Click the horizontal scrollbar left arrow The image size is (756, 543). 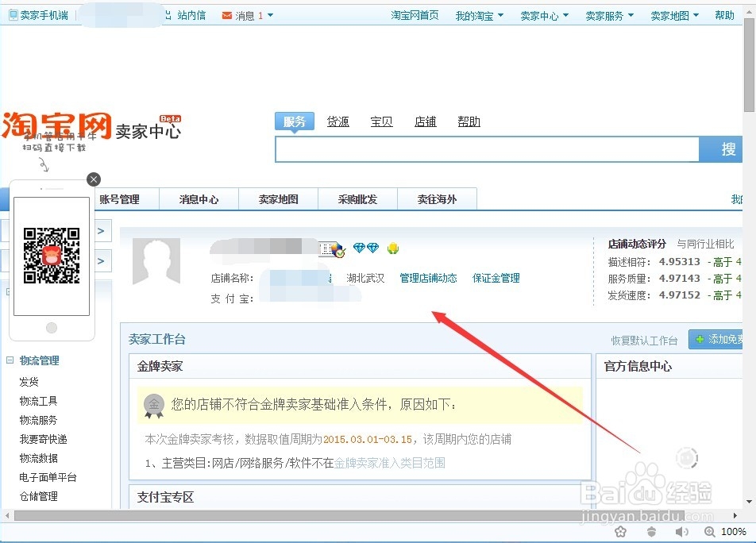[x=6, y=515]
